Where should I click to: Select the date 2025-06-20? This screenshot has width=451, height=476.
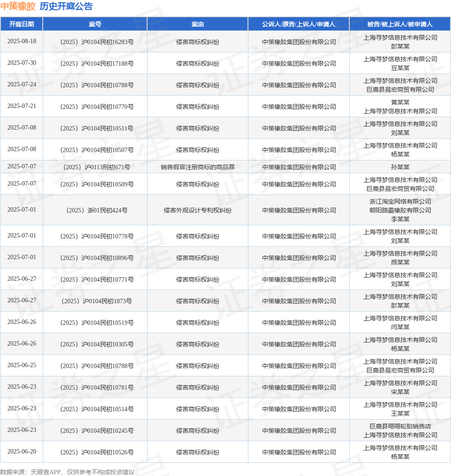click(22, 452)
